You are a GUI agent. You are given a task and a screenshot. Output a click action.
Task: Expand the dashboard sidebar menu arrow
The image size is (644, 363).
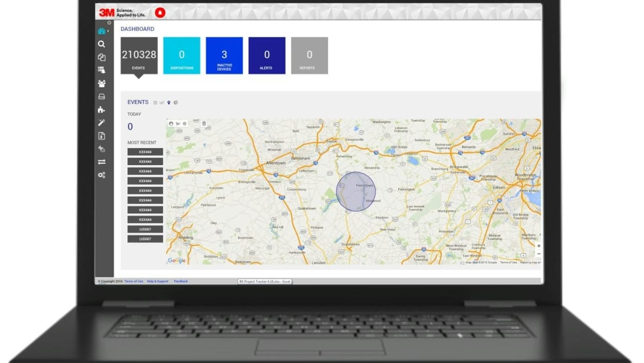coord(108,31)
